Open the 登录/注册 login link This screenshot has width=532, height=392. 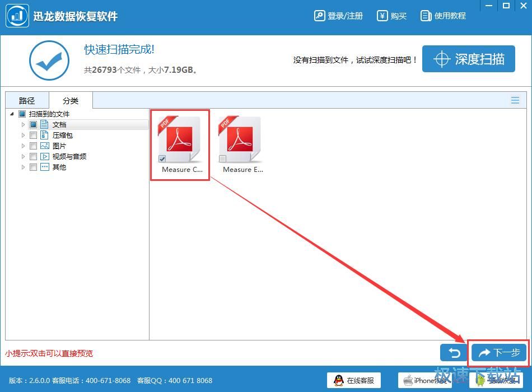[339, 16]
